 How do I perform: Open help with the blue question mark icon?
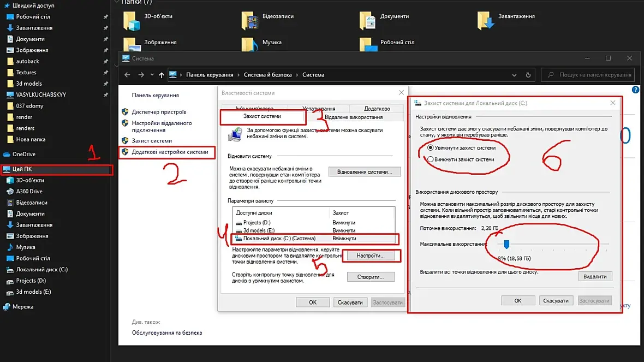[x=635, y=90]
